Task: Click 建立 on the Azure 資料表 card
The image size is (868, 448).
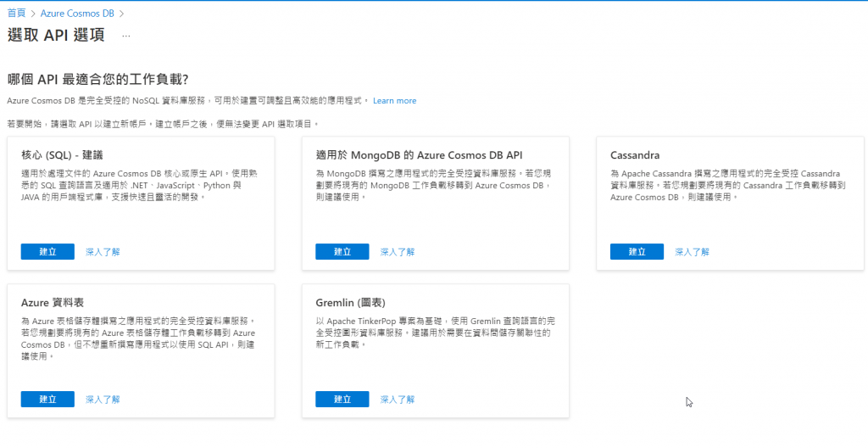Action: (47, 399)
